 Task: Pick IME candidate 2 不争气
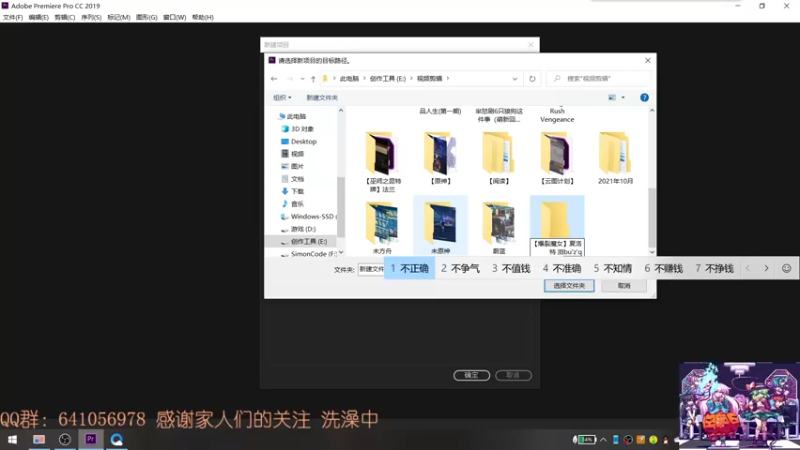(x=460, y=268)
